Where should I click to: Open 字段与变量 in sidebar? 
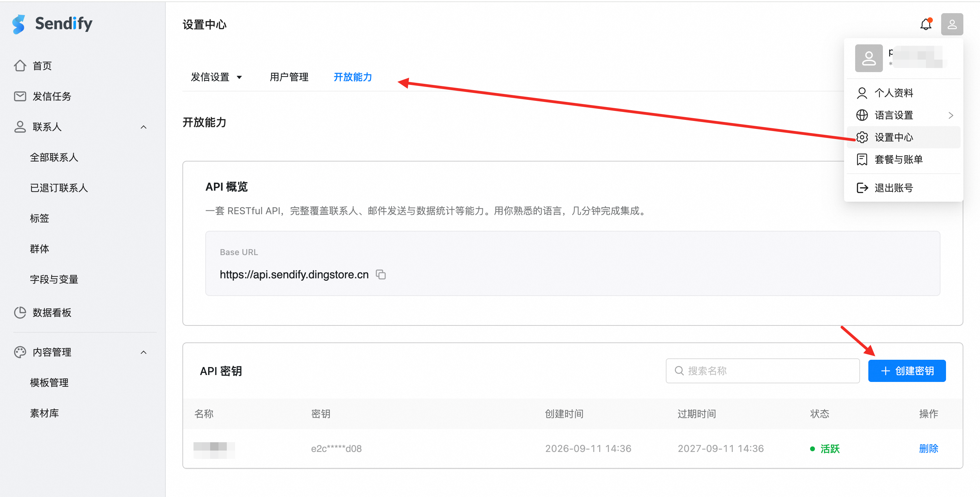54,279
